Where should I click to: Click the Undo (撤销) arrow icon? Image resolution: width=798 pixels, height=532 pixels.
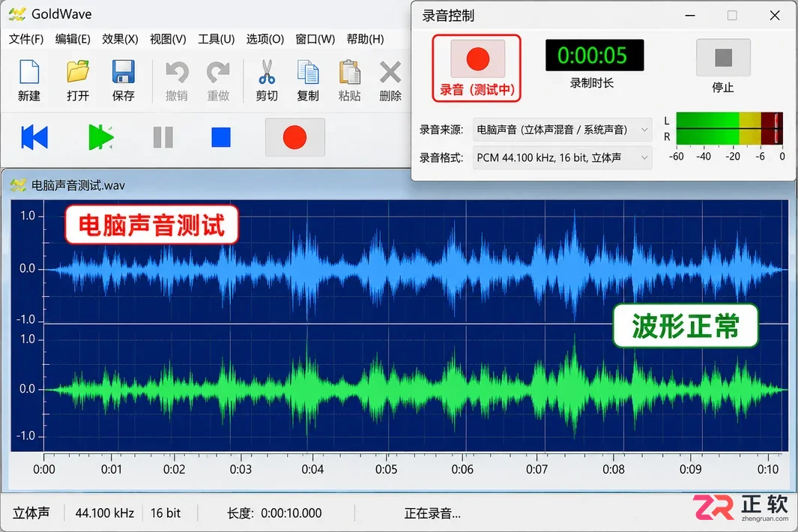click(x=177, y=72)
